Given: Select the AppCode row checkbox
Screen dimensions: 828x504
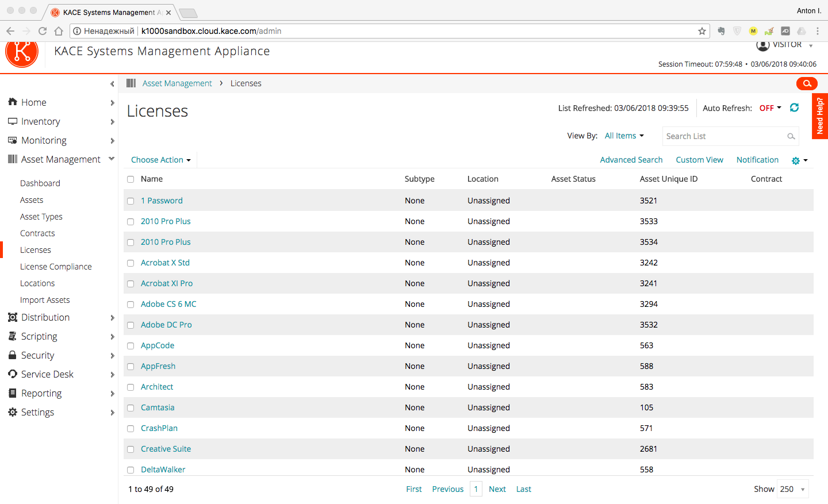Looking at the screenshot, I should tap(131, 346).
